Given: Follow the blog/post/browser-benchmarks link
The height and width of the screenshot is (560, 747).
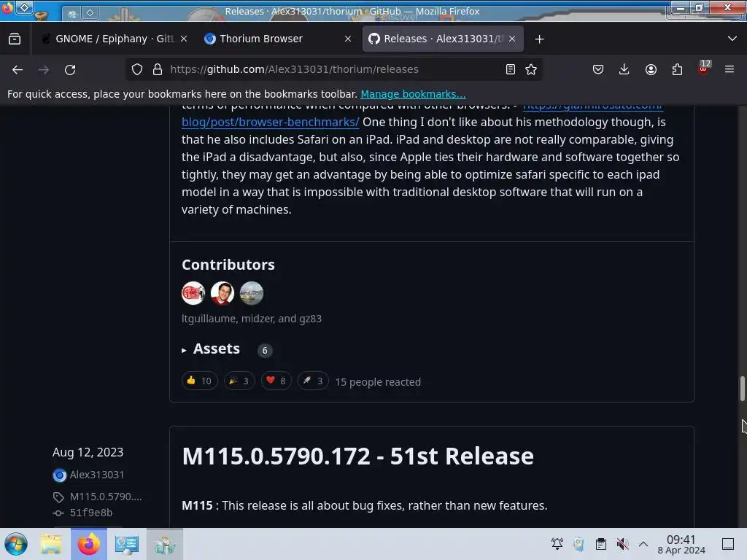Looking at the screenshot, I should (270, 122).
